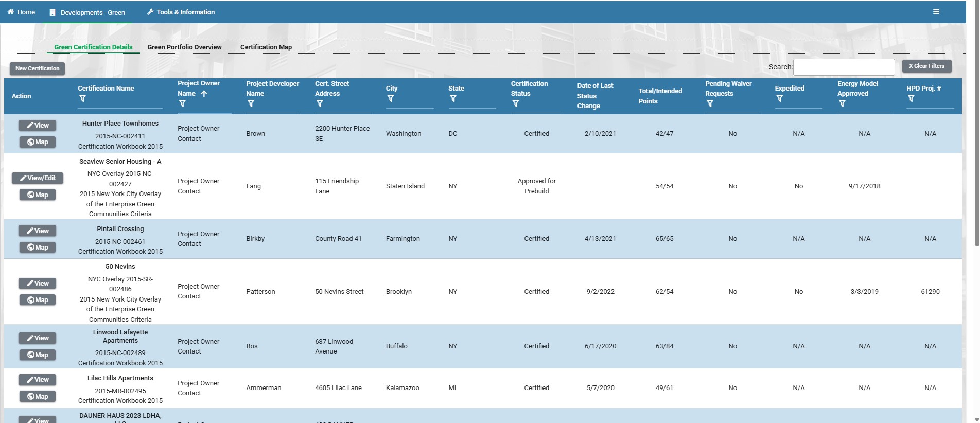
Task: View/Edit Seaview Senior Housing certification
Action: pyautogui.click(x=38, y=178)
